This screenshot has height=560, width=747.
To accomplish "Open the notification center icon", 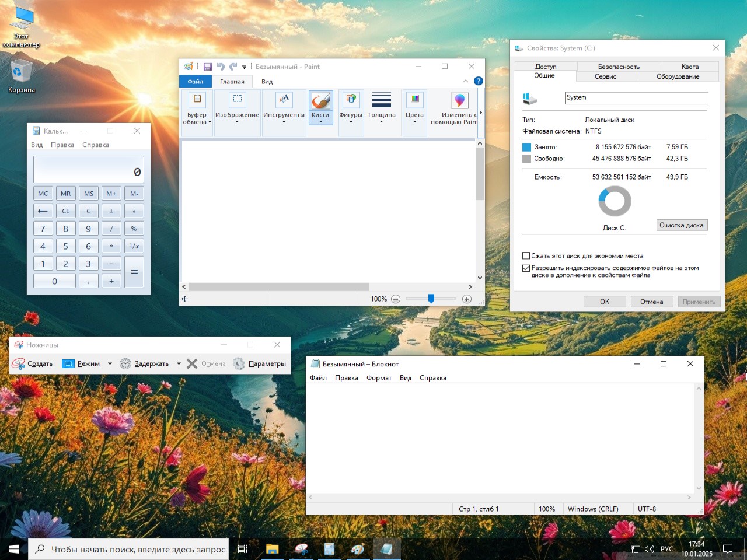I will click(x=728, y=549).
